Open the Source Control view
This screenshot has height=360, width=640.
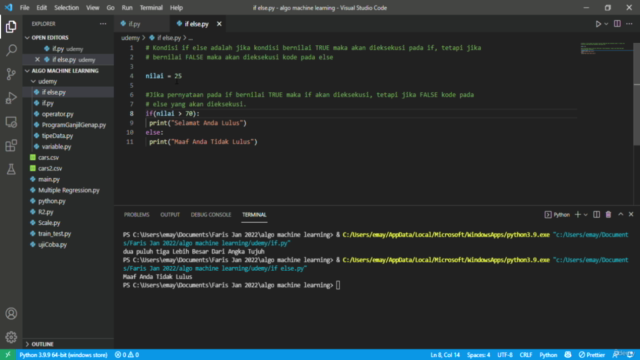11,74
